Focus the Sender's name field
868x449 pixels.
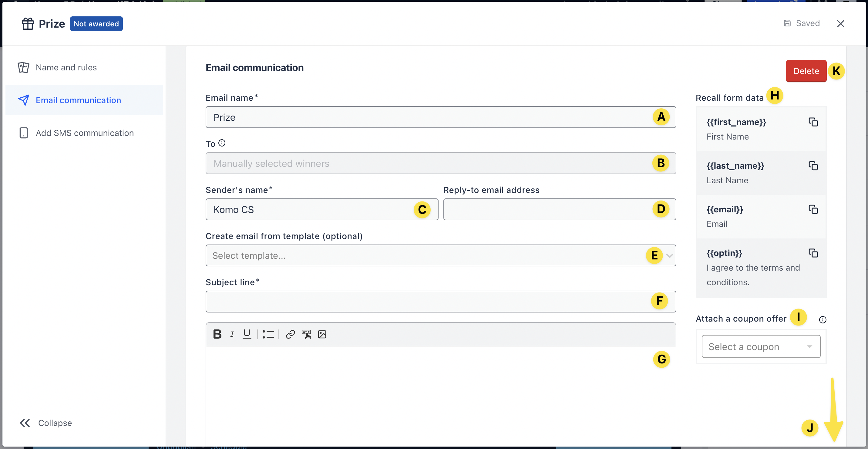322,209
